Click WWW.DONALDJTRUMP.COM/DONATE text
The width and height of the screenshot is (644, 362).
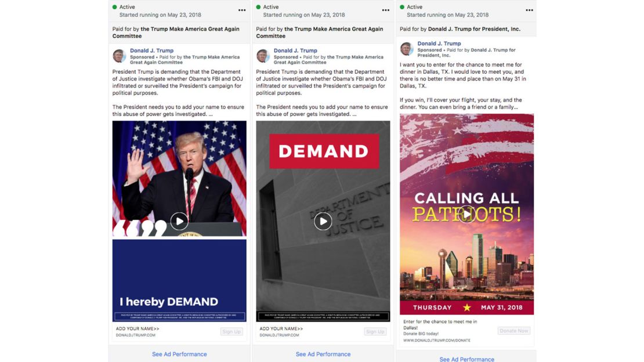437,341
